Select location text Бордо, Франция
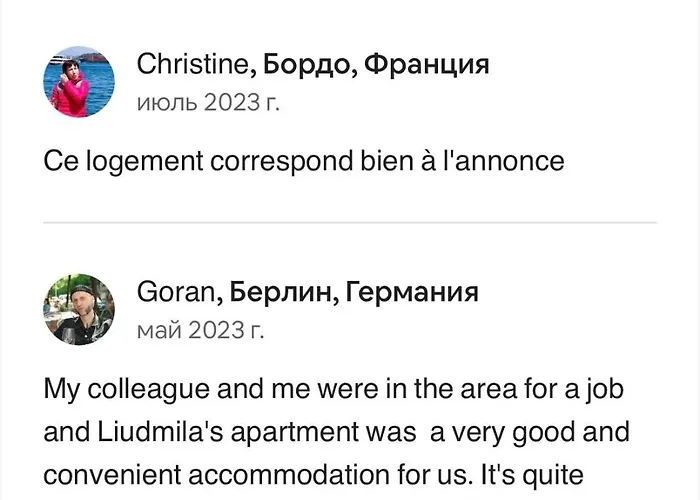Viewport: 700px width, 500px height. [376, 65]
